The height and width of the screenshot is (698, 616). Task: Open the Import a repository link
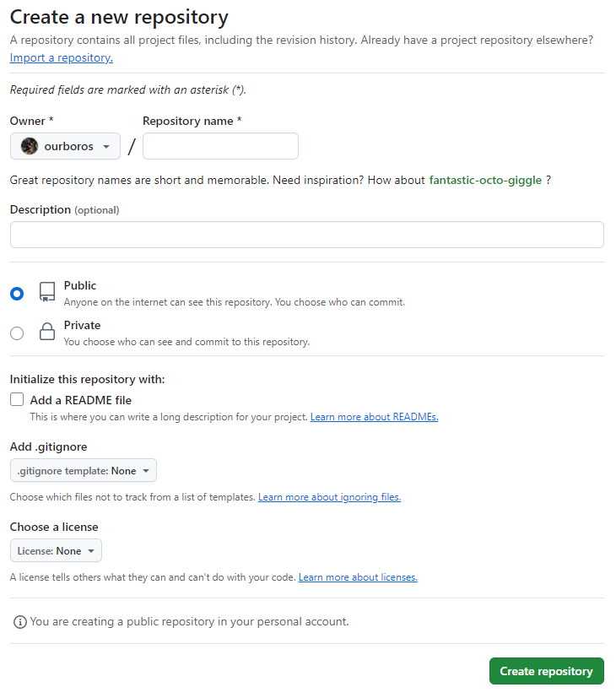[61, 57]
